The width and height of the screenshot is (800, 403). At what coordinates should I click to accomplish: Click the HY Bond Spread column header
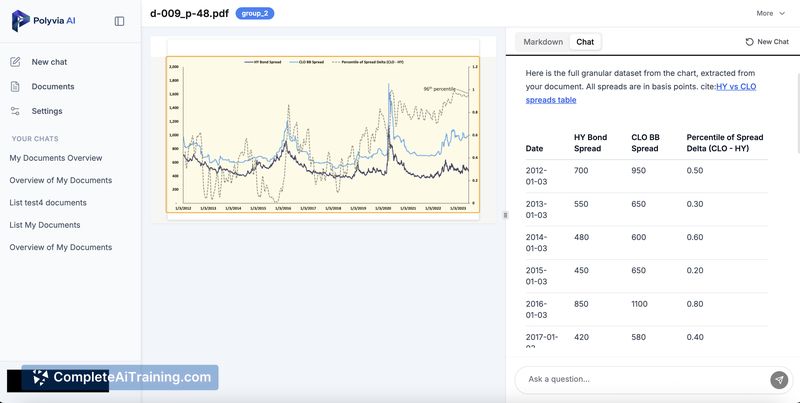(x=590, y=143)
